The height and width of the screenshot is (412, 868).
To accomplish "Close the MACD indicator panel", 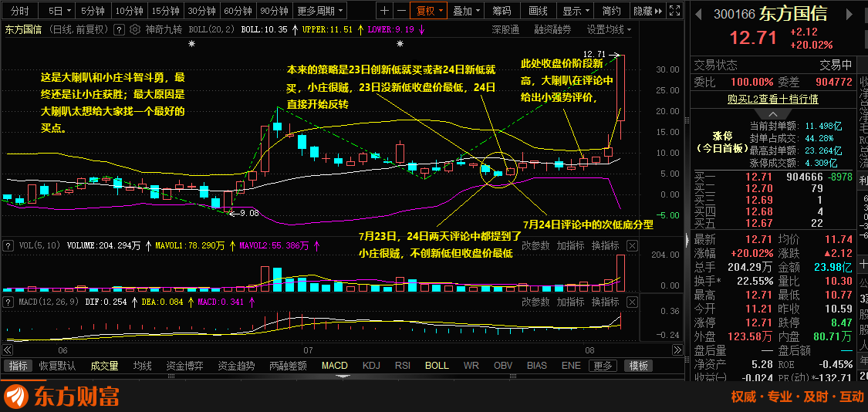I will (x=632, y=302).
